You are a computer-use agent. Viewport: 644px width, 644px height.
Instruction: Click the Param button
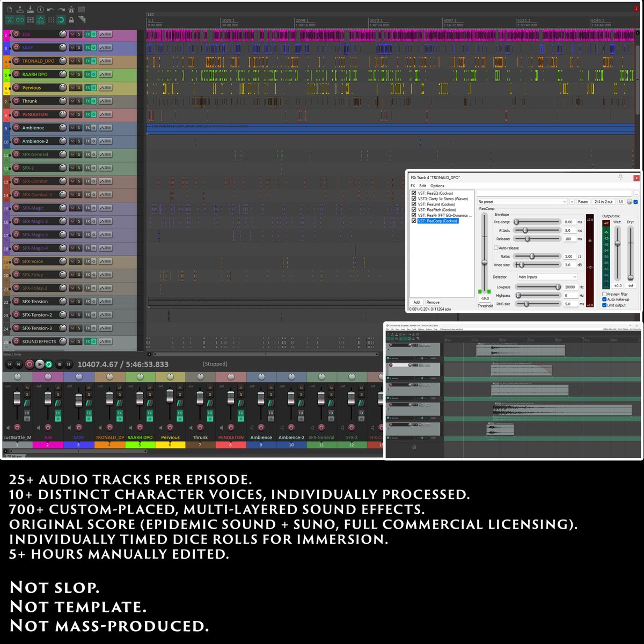583,202
